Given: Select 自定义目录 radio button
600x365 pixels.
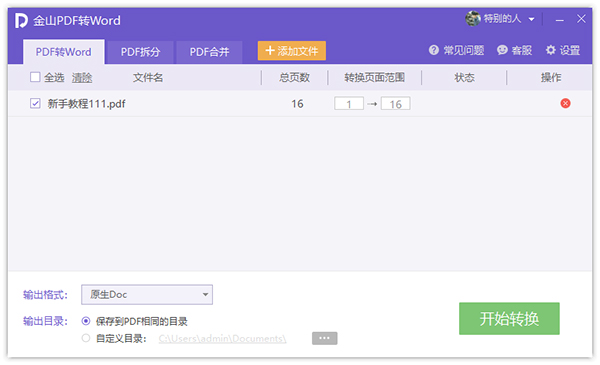Looking at the screenshot, I should tap(86, 338).
